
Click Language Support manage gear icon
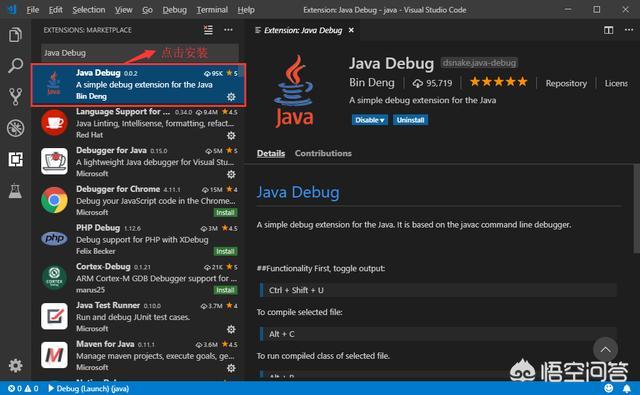231,135
